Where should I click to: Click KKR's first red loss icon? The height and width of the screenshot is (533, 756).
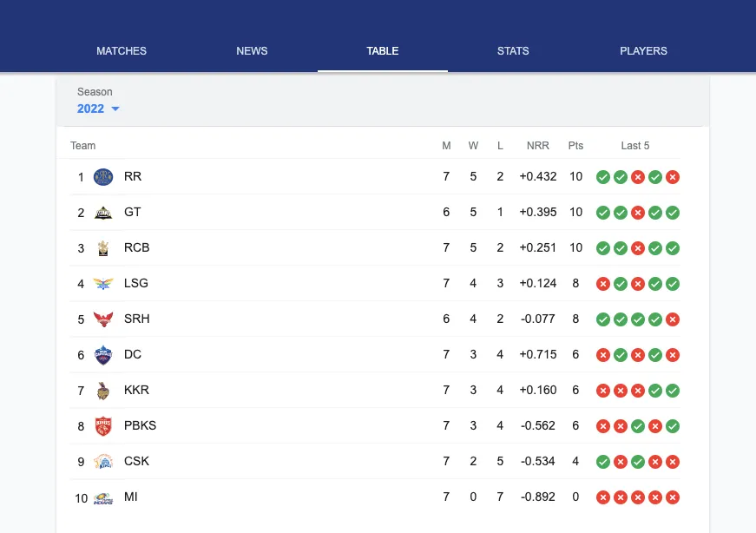click(x=603, y=391)
